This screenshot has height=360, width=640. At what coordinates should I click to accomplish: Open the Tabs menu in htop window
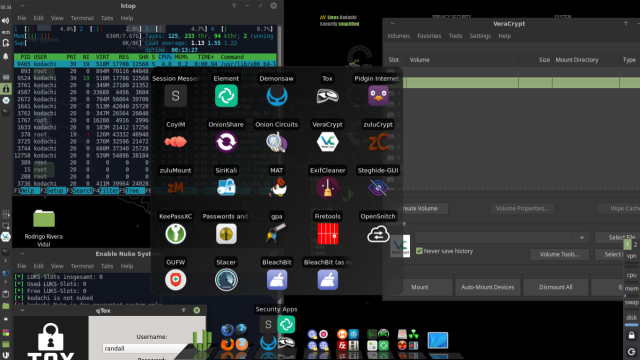click(107, 18)
